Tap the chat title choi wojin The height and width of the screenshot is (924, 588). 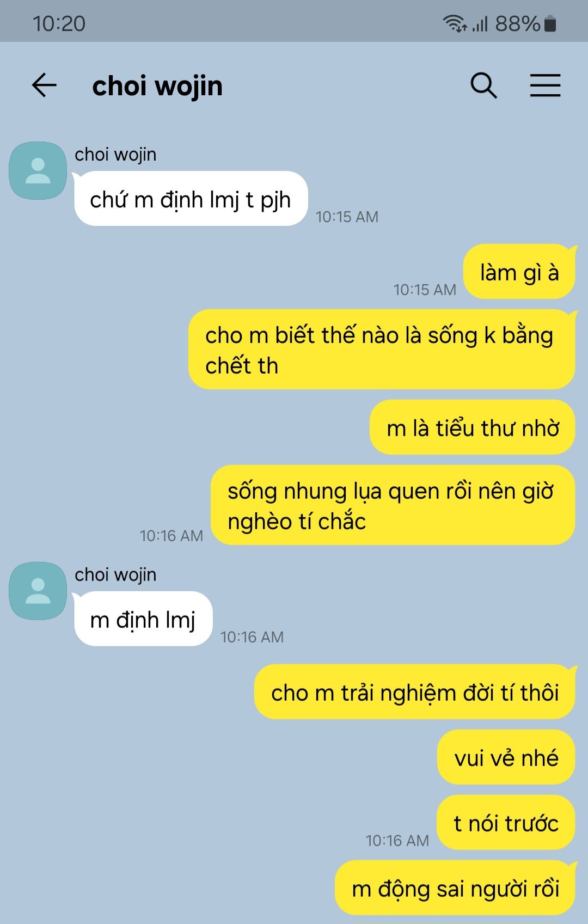(x=157, y=86)
